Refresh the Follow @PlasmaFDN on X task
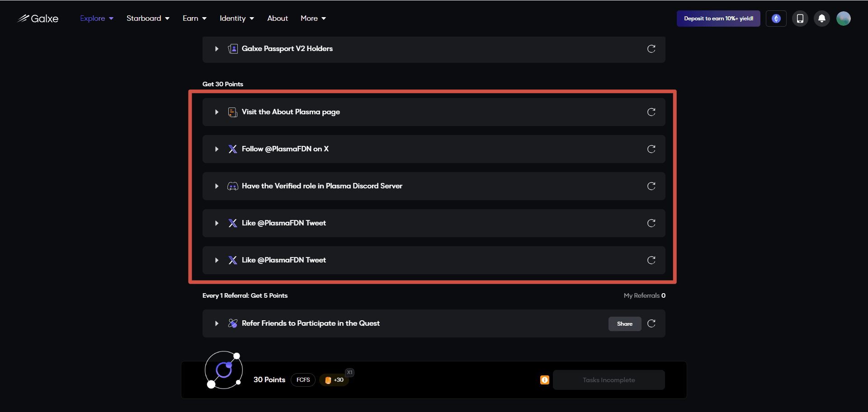868x412 pixels. [651, 149]
